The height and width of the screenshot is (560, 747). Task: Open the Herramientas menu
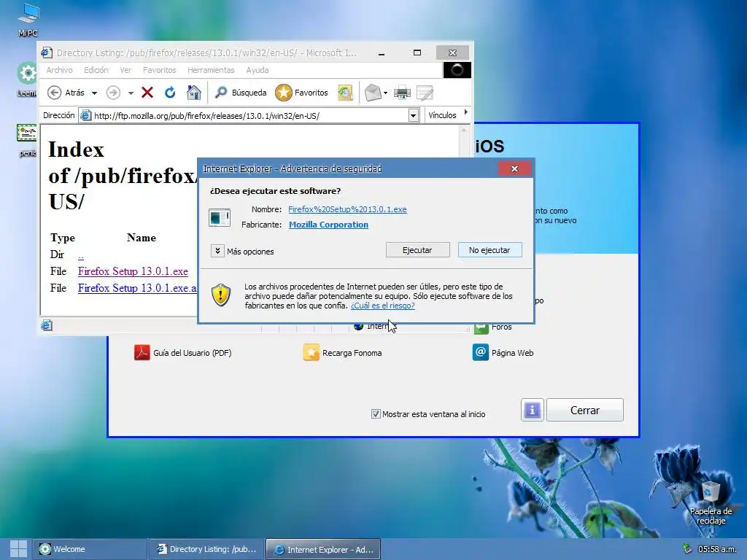pos(211,70)
